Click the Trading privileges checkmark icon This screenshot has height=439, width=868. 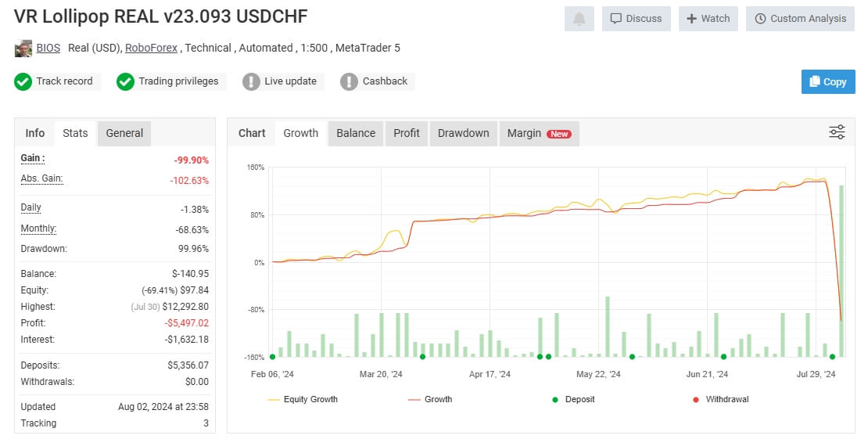[x=125, y=81]
